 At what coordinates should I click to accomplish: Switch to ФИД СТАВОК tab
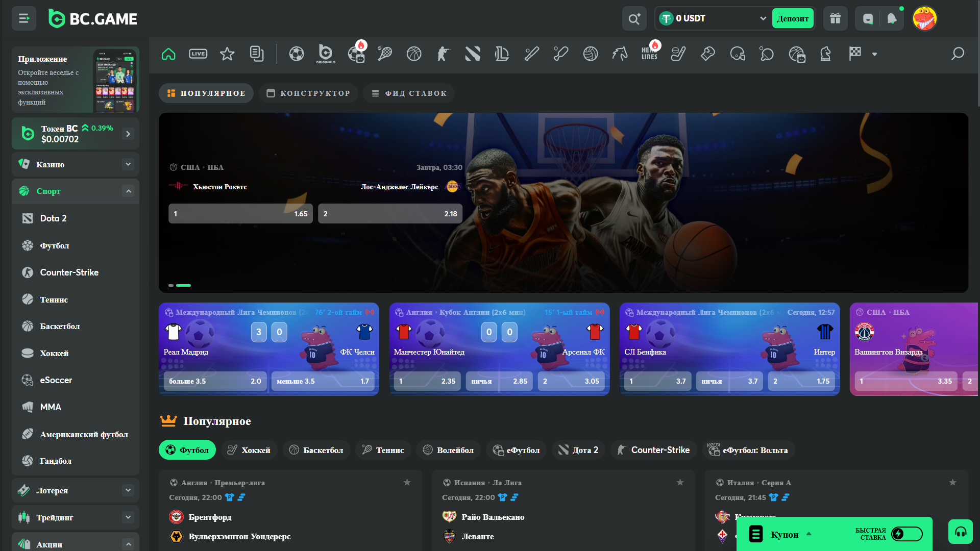coord(409,93)
